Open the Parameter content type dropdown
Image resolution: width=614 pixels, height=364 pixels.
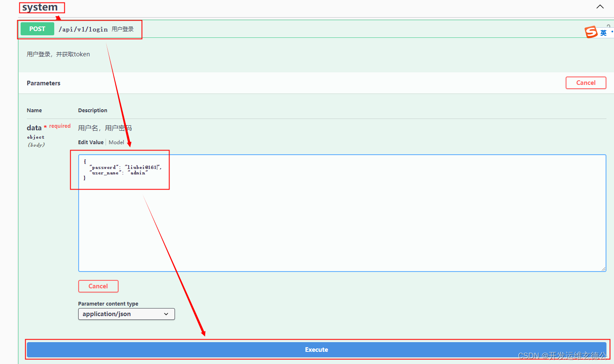127,314
